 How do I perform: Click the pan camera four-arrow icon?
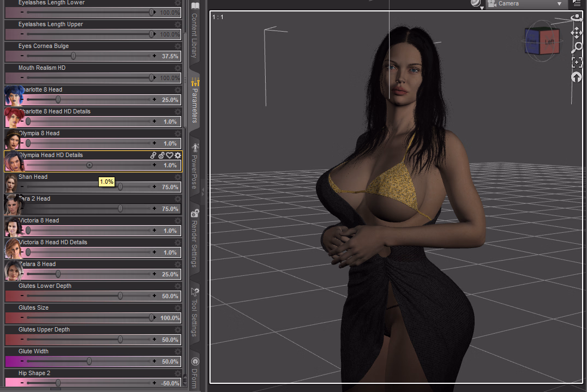pyautogui.click(x=576, y=33)
